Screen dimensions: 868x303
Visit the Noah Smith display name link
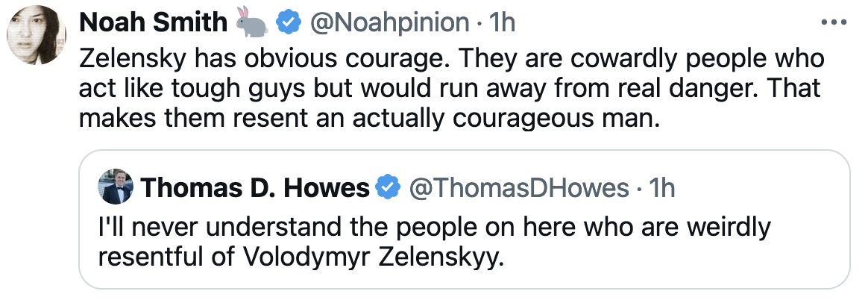tap(153, 23)
